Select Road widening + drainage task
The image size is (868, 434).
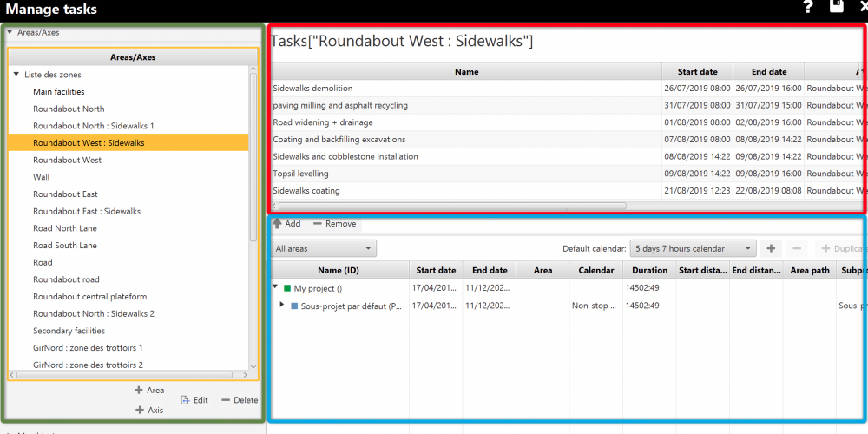pyautogui.click(x=568, y=122)
